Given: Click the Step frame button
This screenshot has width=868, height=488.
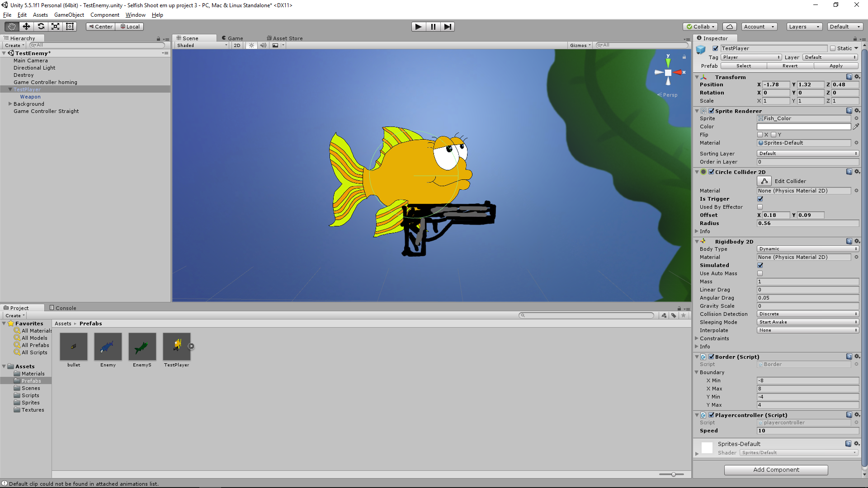Looking at the screenshot, I should click(x=447, y=27).
